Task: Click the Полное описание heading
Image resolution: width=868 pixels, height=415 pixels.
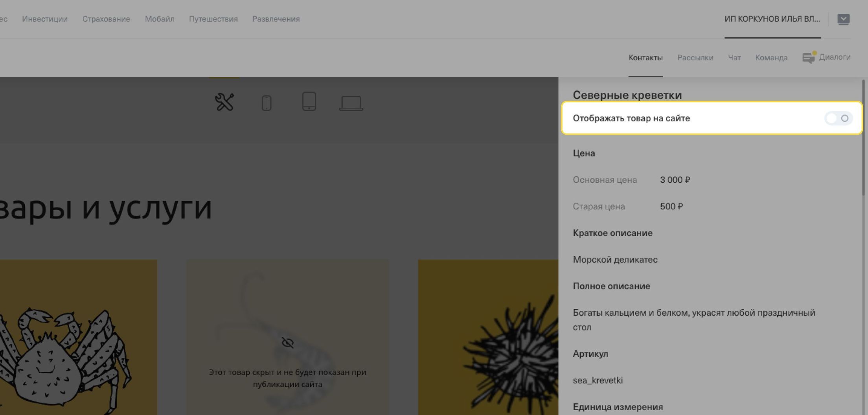Action: pyautogui.click(x=611, y=286)
